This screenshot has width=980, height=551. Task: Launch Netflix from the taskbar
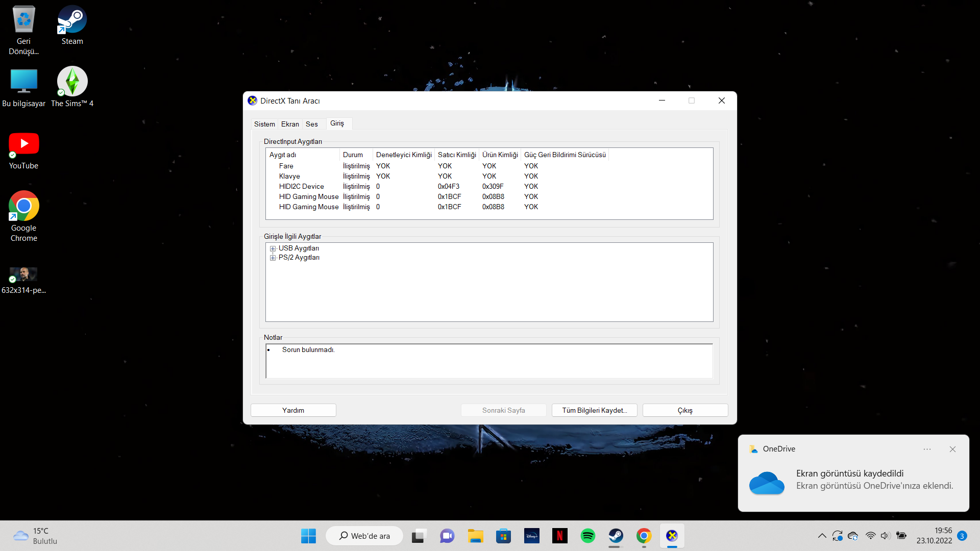click(x=559, y=536)
